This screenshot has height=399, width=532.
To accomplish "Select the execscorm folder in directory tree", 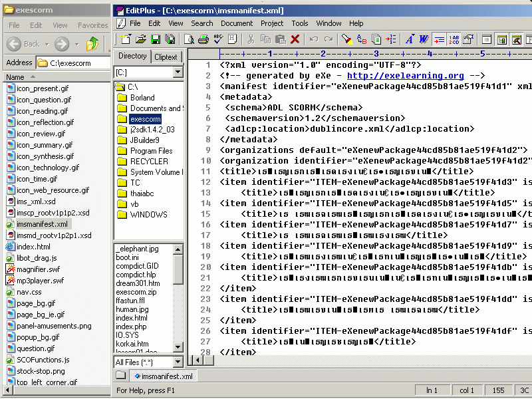I will [x=145, y=119].
